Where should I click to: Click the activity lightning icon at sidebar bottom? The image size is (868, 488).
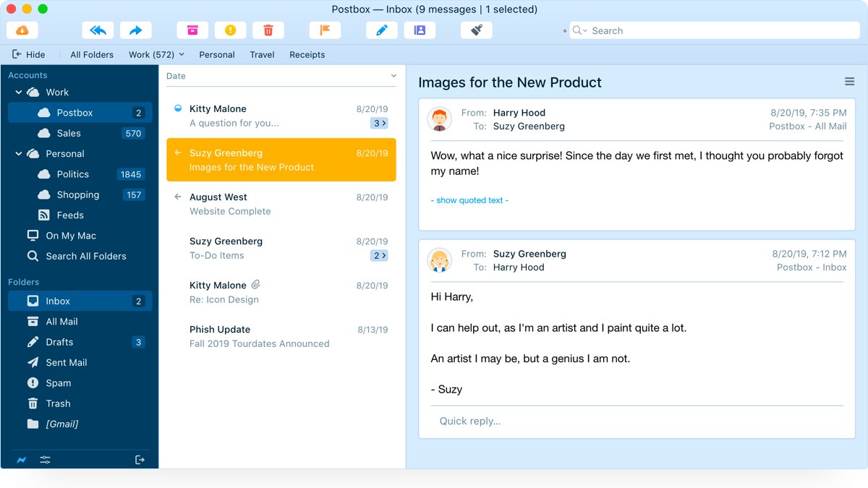[x=22, y=460]
